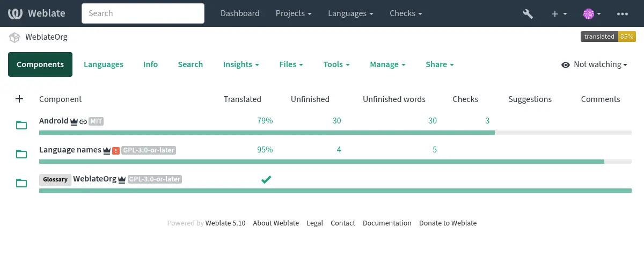Click the red alert icon on Language names
Screen dimensions: 644x255
(x=116, y=150)
